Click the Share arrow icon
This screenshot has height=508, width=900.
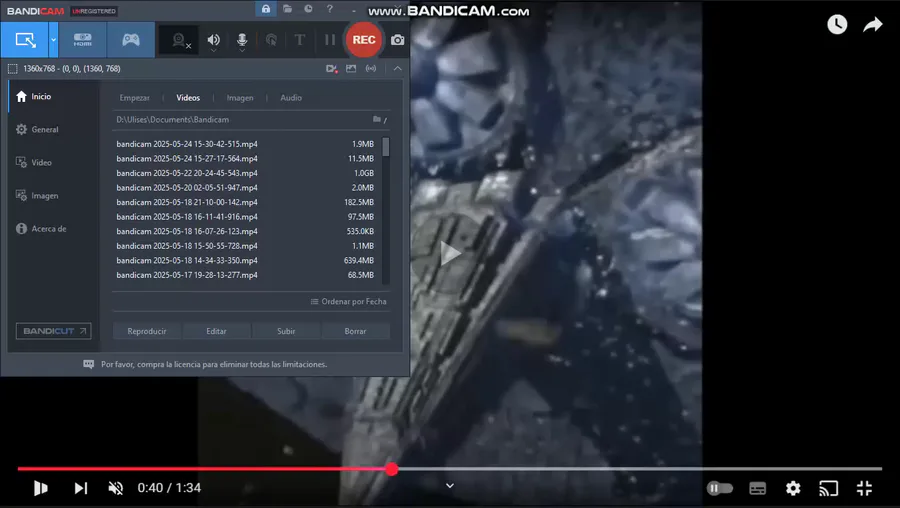tap(872, 25)
